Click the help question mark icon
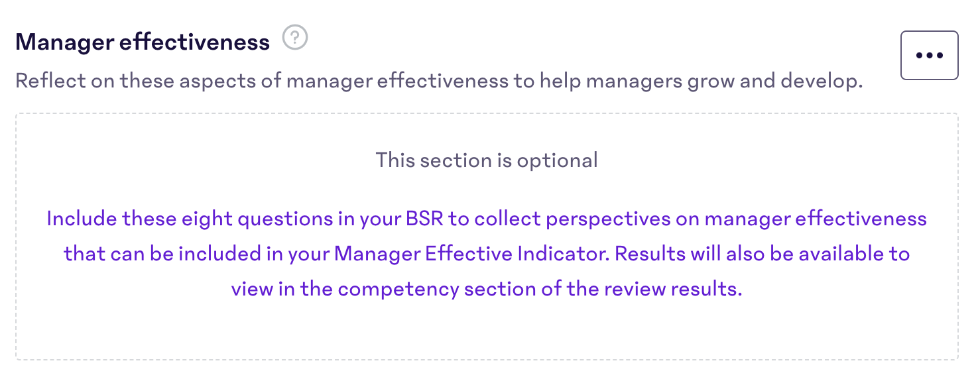 pos(295,38)
